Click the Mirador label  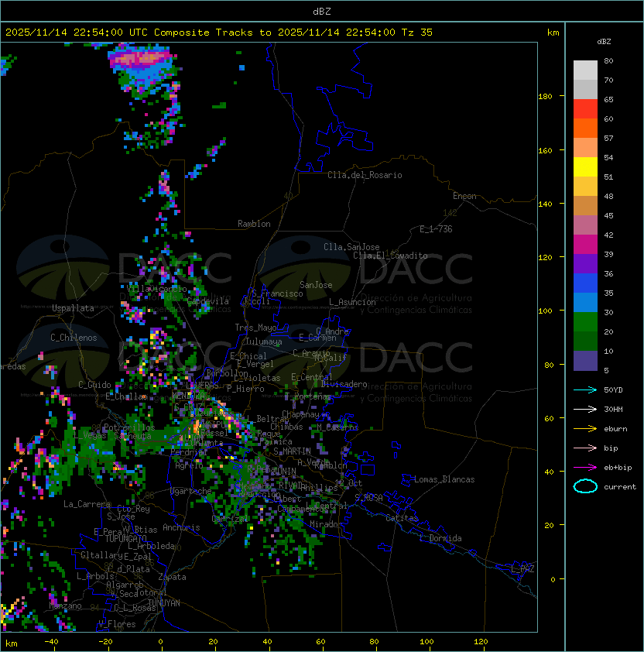[327, 524]
